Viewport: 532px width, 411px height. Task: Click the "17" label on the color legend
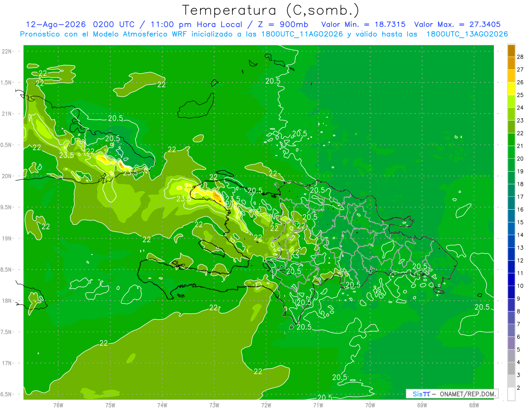coord(520,197)
